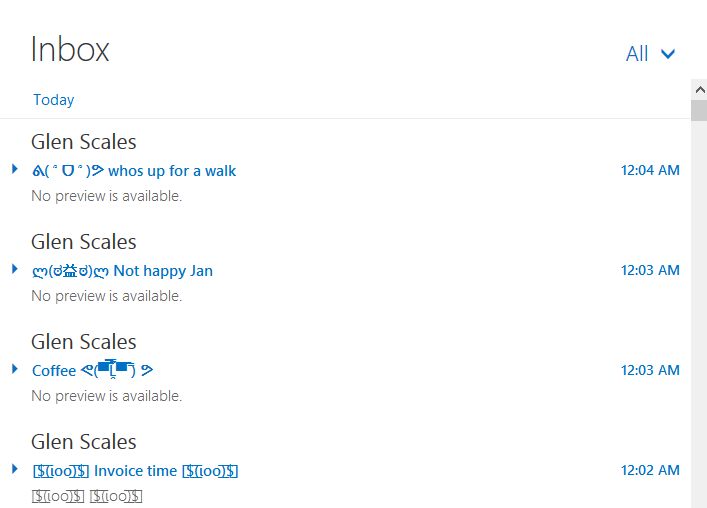707x508 pixels.
Task: Open the 'Invoice time' email
Action: pos(136,471)
